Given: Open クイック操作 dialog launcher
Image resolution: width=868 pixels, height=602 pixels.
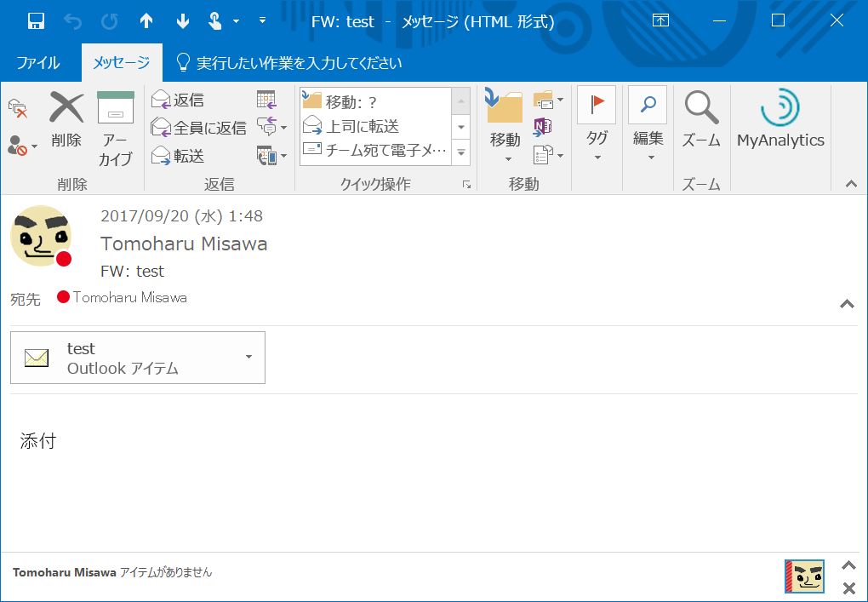Looking at the screenshot, I should (x=466, y=185).
